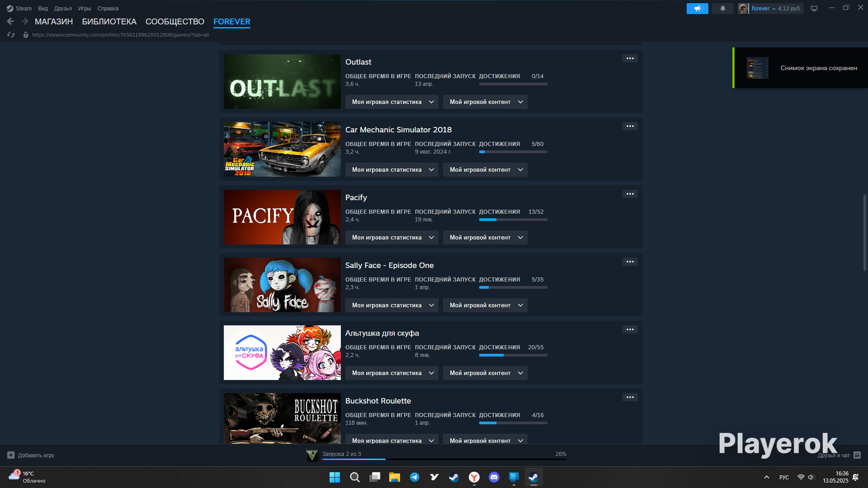Open the options menu for Buckshot Roulette
The height and width of the screenshot is (488, 868).
tap(630, 398)
